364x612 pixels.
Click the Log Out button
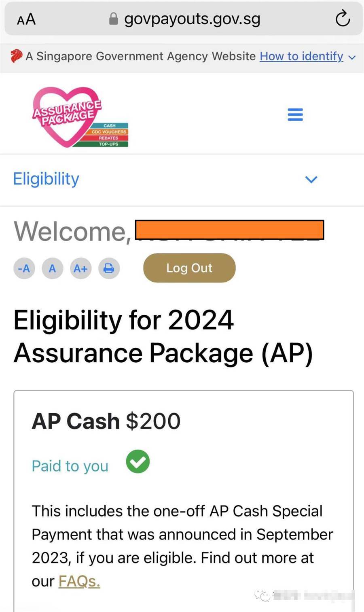pyautogui.click(x=189, y=268)
